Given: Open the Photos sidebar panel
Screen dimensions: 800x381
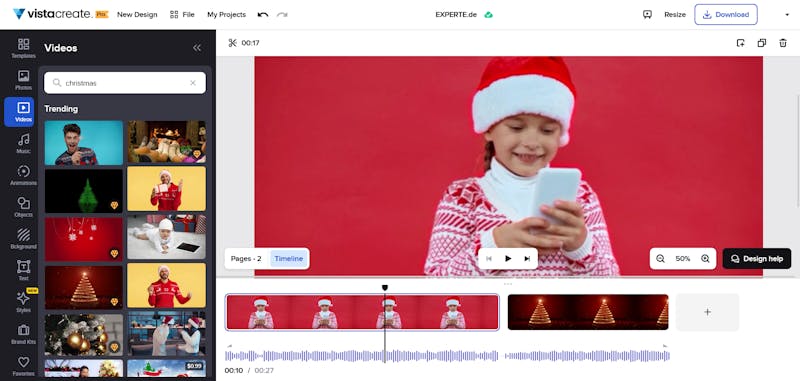Looking at the screenshot, I should pyautogui.click(x=23, y=80).
